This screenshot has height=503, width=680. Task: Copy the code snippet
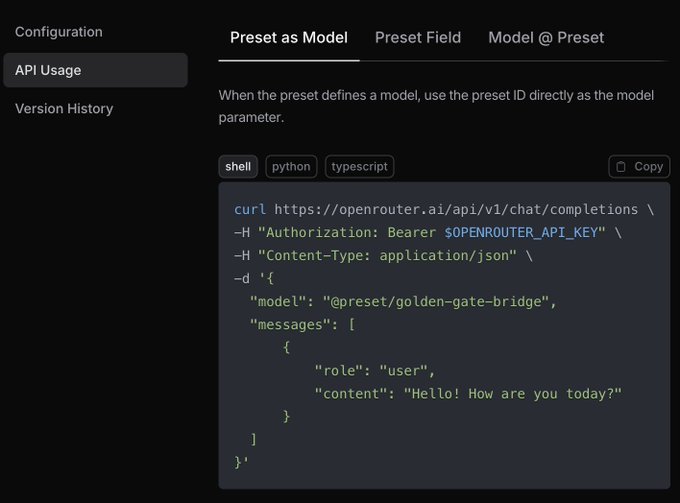coord(639,167)
